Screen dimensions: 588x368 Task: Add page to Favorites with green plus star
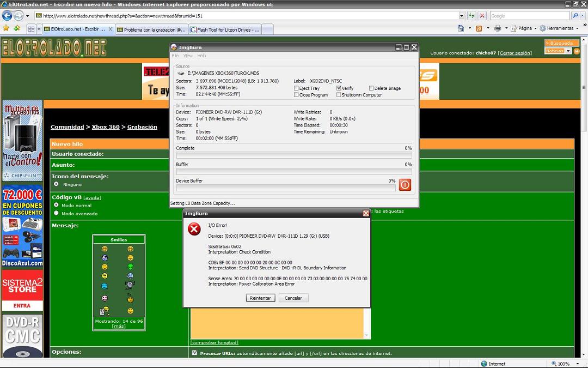coord(17,28)
